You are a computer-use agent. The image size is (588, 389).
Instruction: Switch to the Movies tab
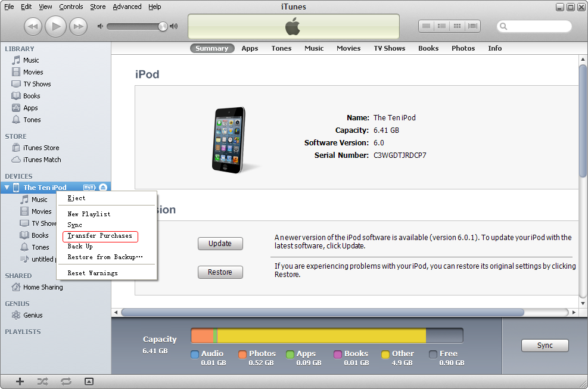349,48
